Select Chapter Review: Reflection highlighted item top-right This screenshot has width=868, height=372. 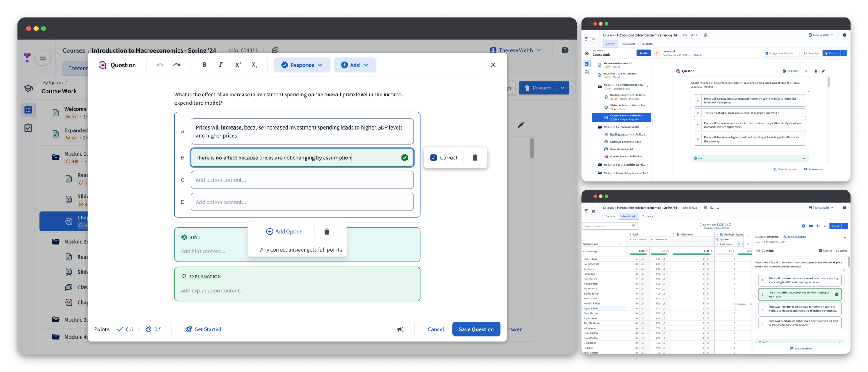[621, 117]
